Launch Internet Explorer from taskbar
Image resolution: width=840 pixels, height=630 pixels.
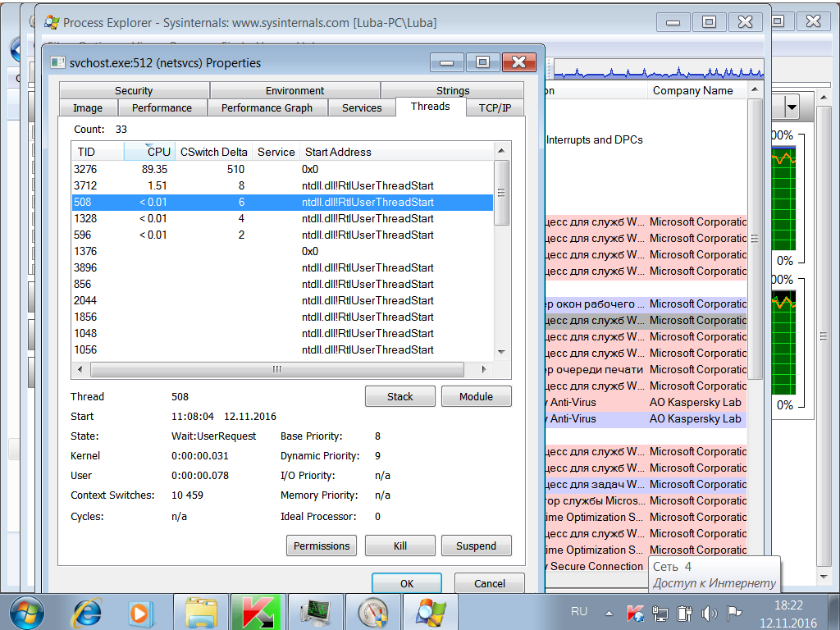tap(88, 612)
